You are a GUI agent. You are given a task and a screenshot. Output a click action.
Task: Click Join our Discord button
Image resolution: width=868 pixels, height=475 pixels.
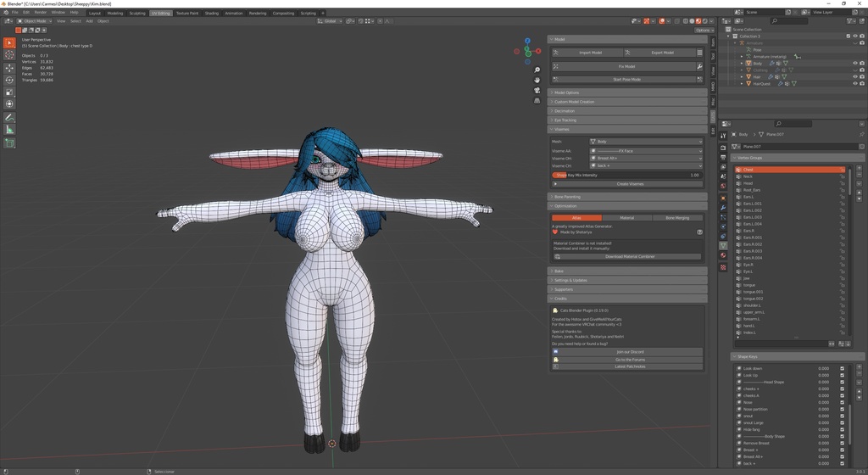628,352
